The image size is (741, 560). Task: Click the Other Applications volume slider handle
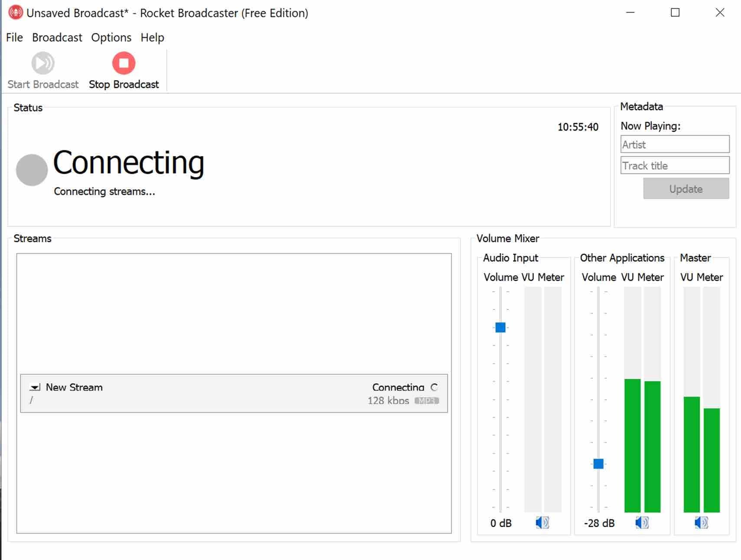pyautogui.click(x=598, y=463)
